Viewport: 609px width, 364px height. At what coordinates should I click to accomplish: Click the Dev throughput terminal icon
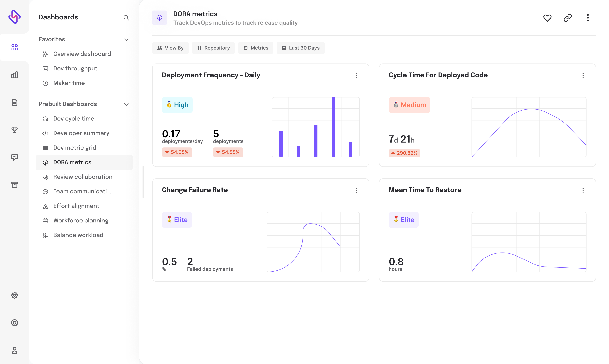click(x=45, y=69)
